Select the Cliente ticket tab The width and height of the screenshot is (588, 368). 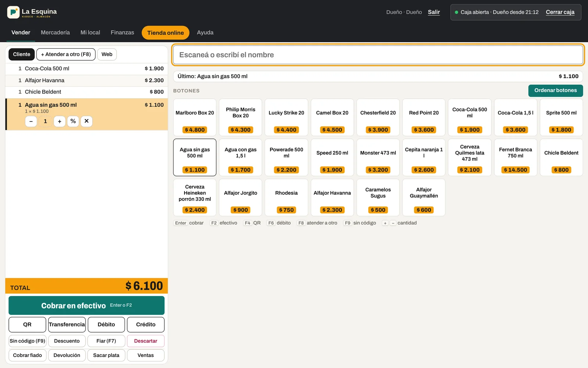point(22,54)
